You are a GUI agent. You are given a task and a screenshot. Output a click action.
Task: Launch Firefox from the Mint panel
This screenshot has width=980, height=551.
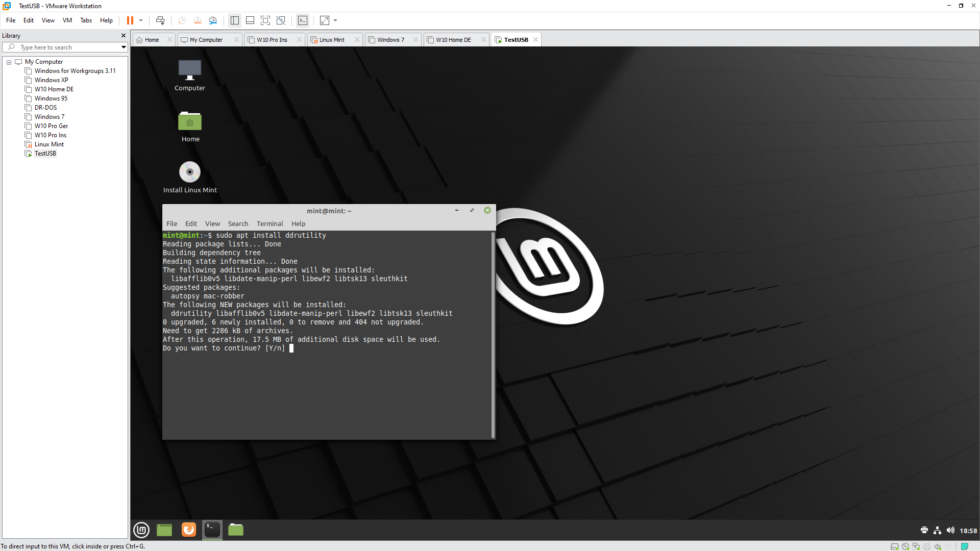tap(189, 530)
